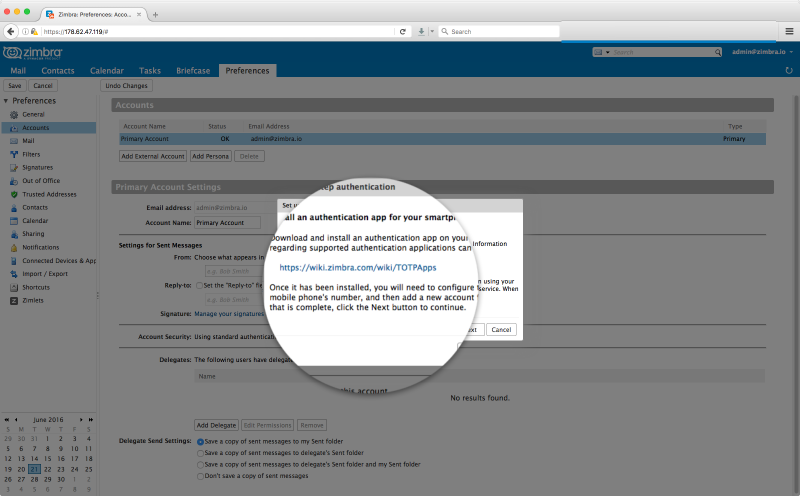800x496 pixels.
Task: Sort accounts by Email Address column
Action: pyautogui.click(x=269, y=127)
